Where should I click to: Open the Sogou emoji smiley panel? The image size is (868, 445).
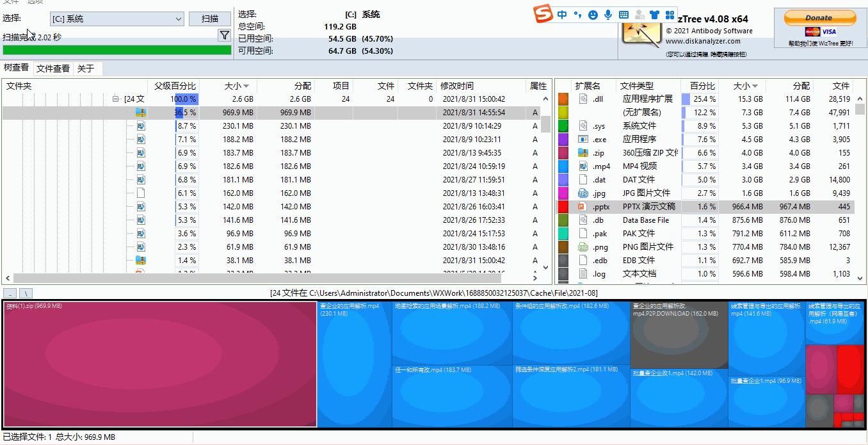pos(593,15)
